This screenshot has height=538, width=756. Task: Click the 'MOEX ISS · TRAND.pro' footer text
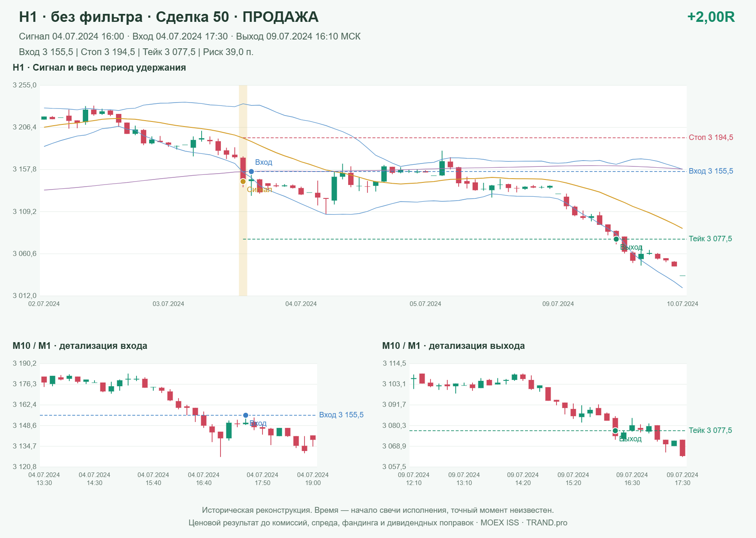point(524,523)
